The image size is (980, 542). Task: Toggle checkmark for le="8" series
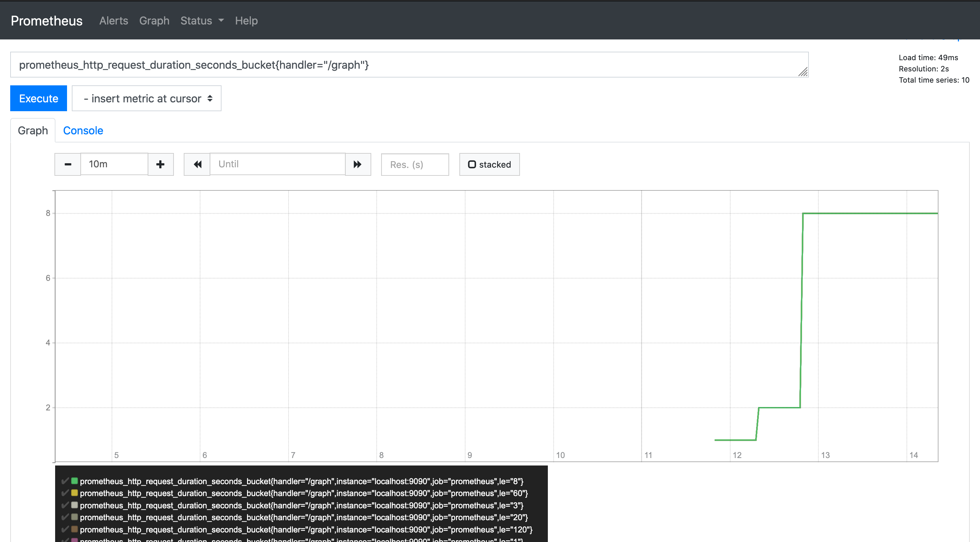pyautogui.click(x=65, y=481)
